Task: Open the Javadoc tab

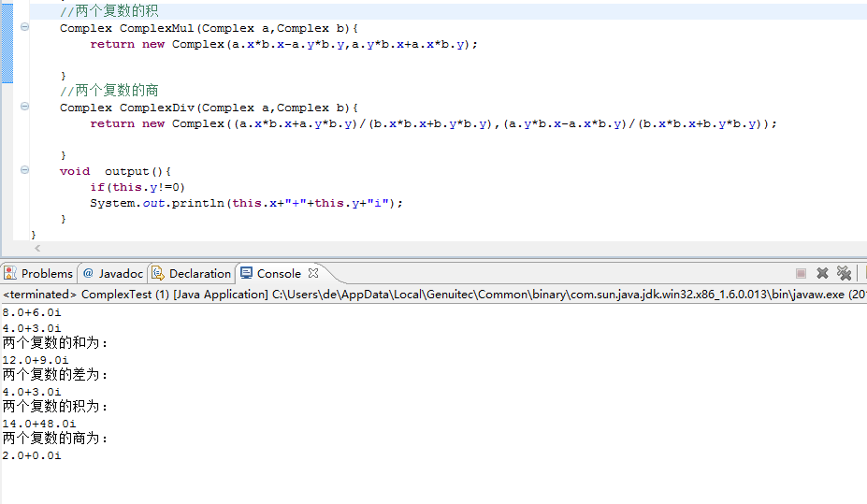Action: click(113, 273)
